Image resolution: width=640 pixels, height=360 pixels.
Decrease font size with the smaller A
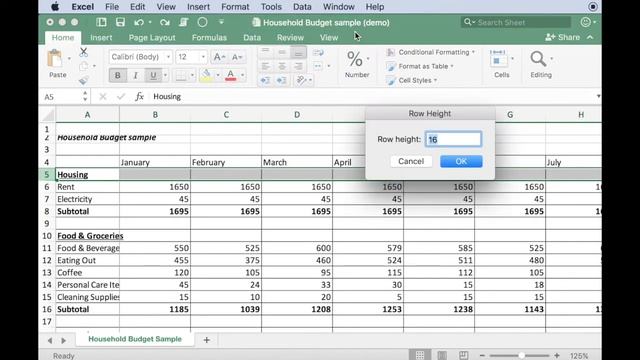pyautogui.click(x=237, y=57)
